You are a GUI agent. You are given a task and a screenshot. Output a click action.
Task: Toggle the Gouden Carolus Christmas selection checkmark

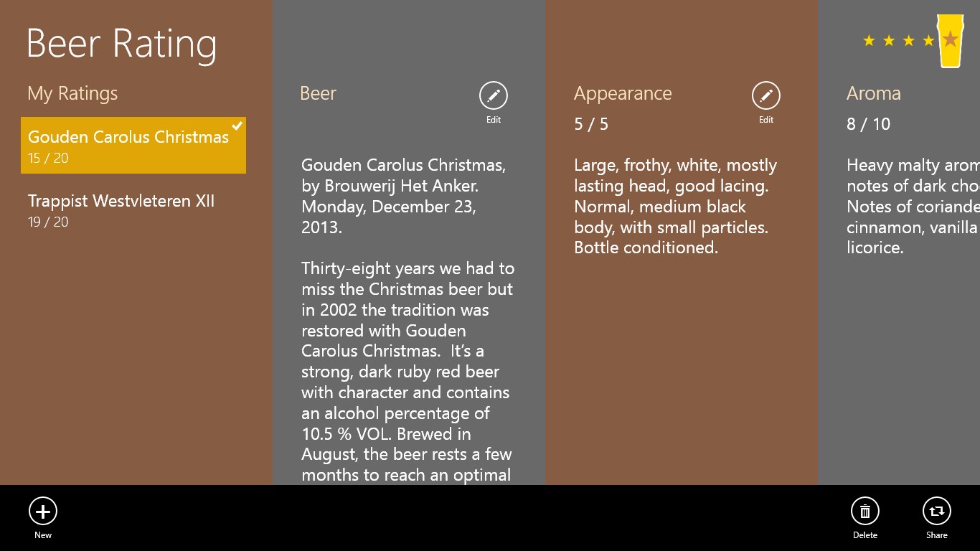tap(237, 126)
